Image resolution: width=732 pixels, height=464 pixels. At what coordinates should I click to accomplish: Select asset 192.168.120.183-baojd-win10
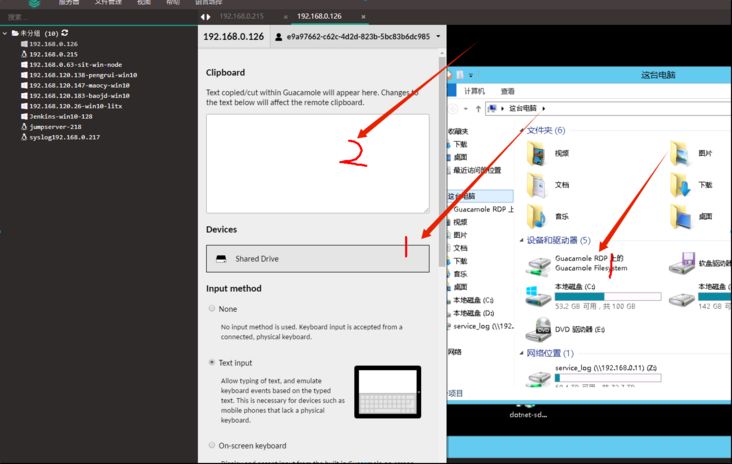coord(75,96)
